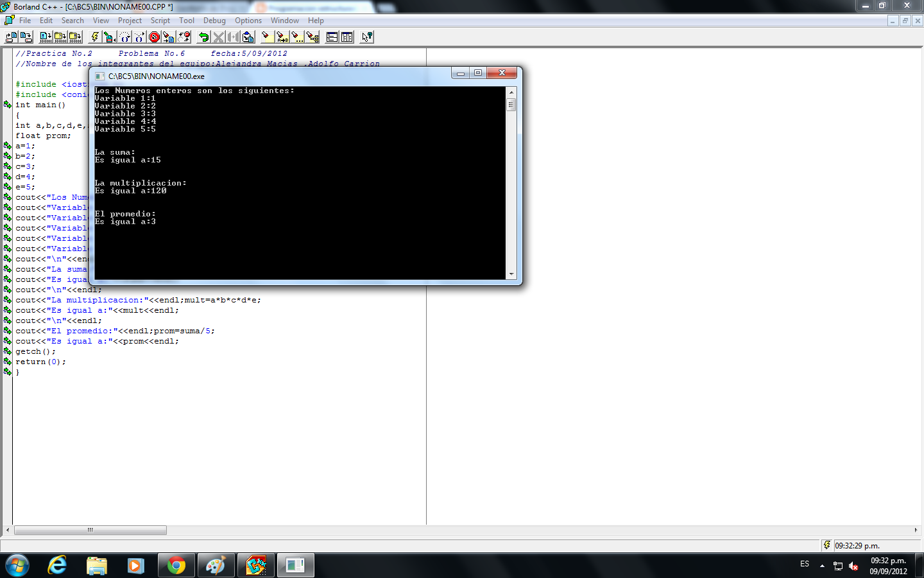The image size is (924, 578).
Task: Click the Windows Start button
Action: (17, 565)
